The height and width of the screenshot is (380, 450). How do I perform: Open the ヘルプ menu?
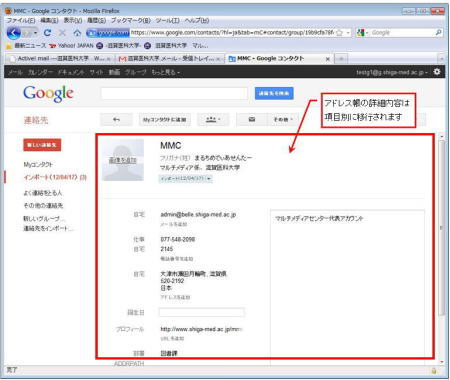[197, 20]
